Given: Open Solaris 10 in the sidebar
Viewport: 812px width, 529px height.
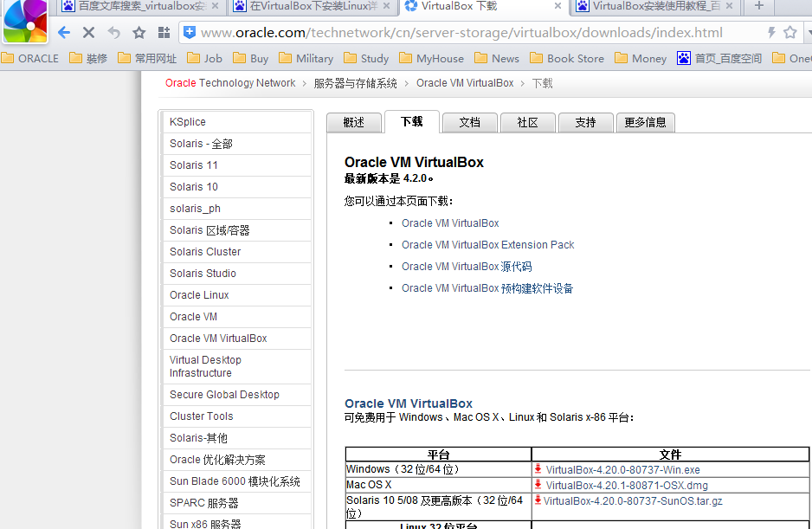Looking at the screenshot, I should click(236, 186).
